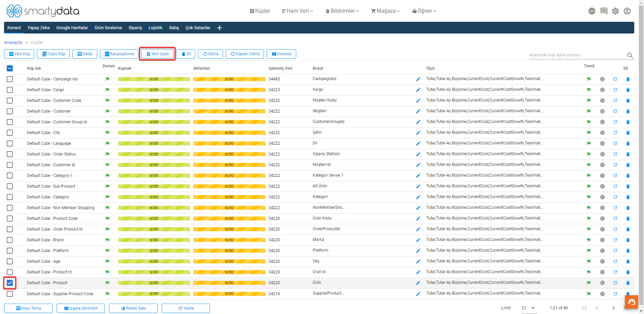Switch to the Lojistik tab

click(x=155, y=28)
